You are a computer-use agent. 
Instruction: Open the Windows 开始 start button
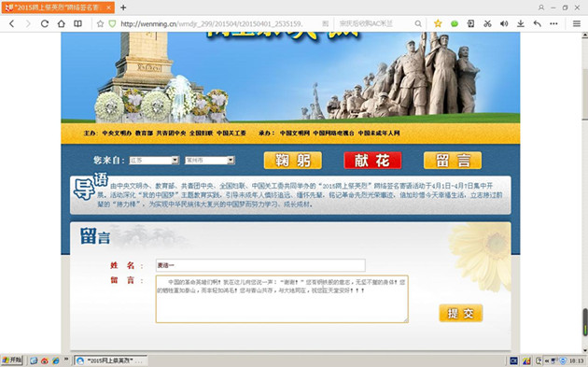point(11,360)
